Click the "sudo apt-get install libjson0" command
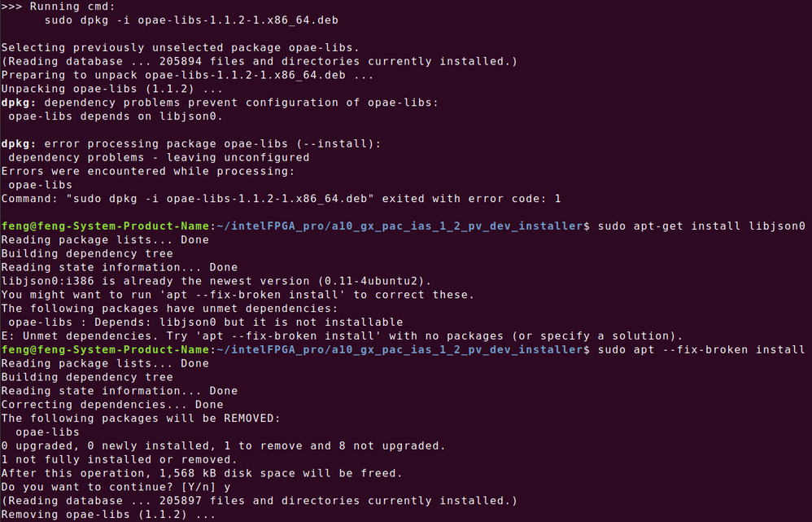This screenshot has height=522, width=812. [x=701, y=226]
